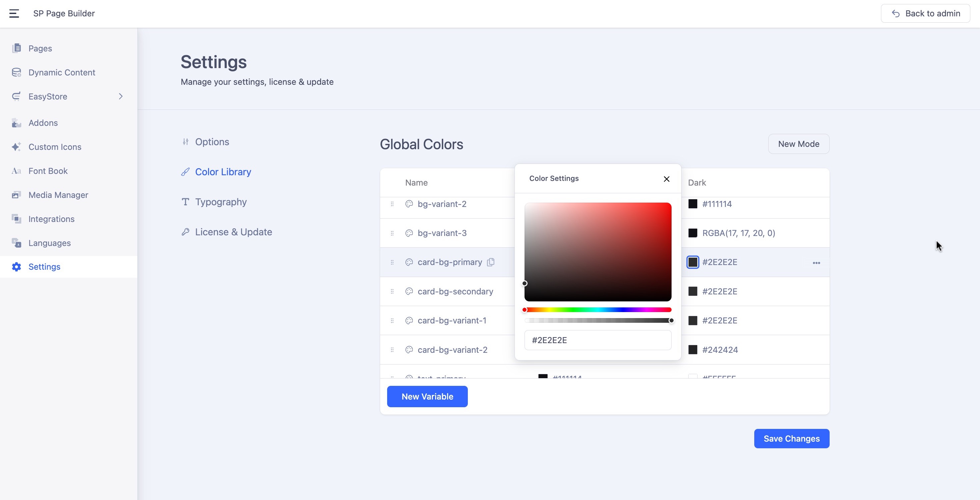Click the New Mode button
This screenshot has width=980, height=500.
(799, 144)
